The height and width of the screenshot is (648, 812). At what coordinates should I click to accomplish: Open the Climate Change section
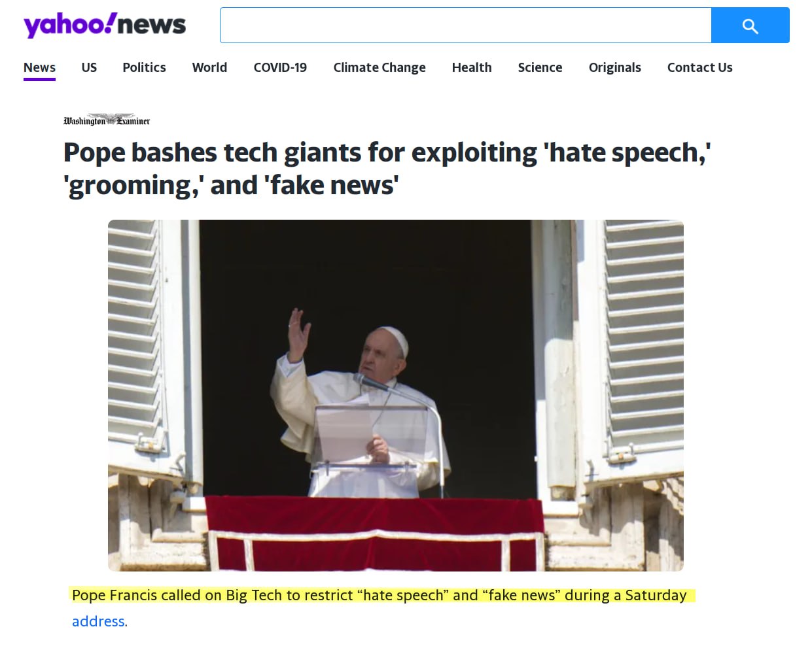(380, 67)
